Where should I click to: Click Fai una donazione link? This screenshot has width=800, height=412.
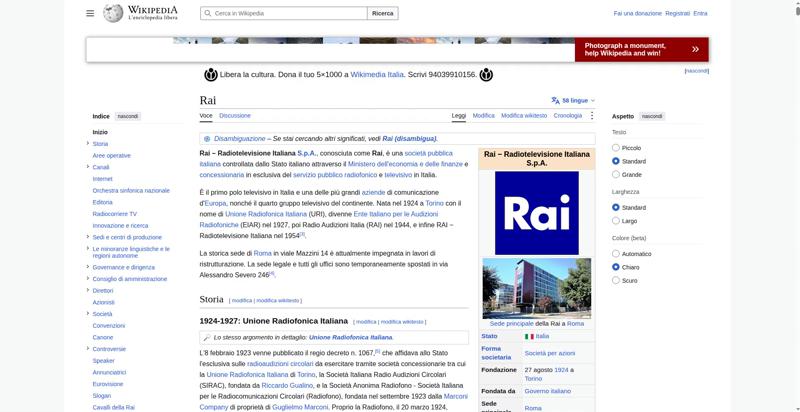click(x=637, y=13)
